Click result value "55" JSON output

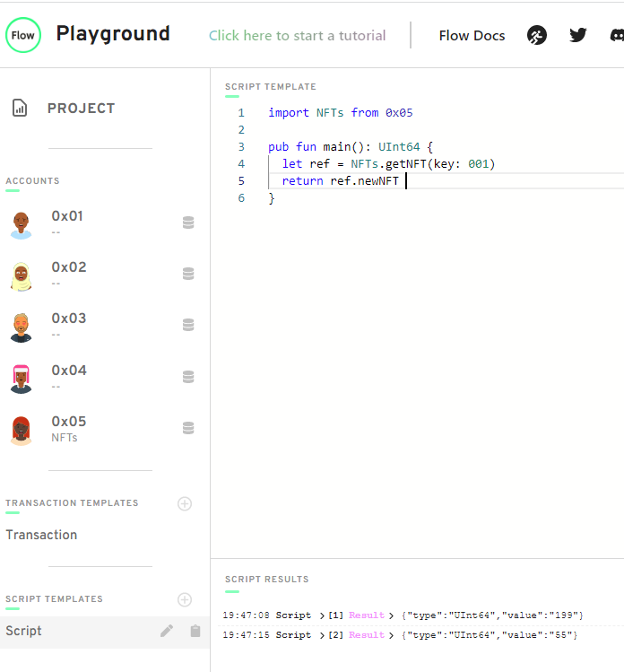coord(490,635)
